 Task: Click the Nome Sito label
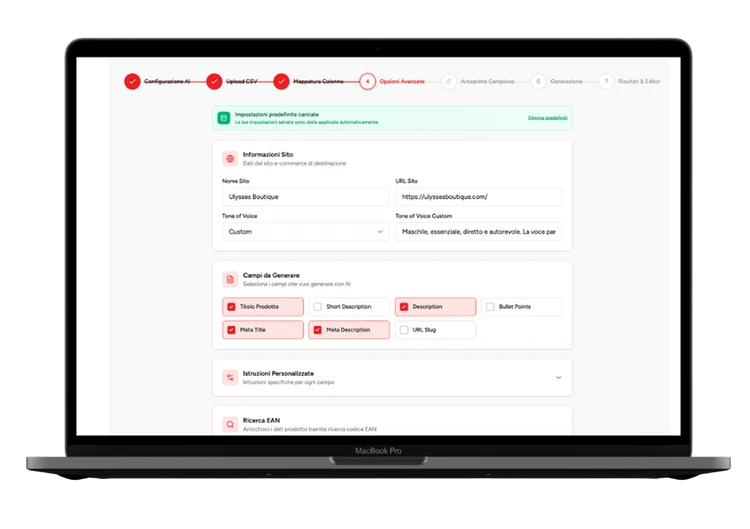pos(236,181)
